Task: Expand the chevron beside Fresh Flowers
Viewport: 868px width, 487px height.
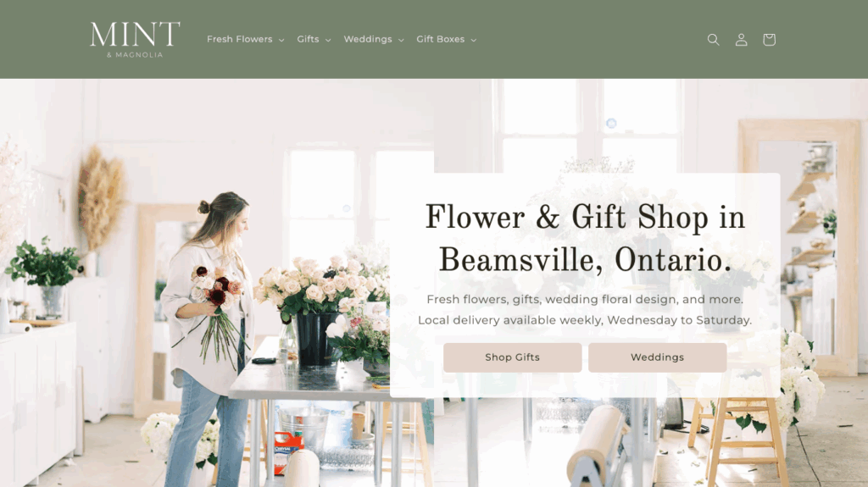Action: pos(281,40)
